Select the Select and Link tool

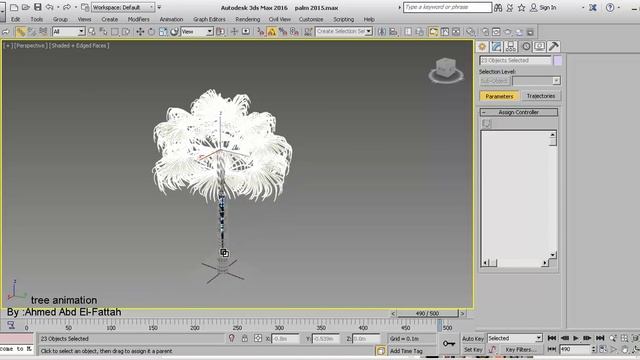click(x=20, y=31)
